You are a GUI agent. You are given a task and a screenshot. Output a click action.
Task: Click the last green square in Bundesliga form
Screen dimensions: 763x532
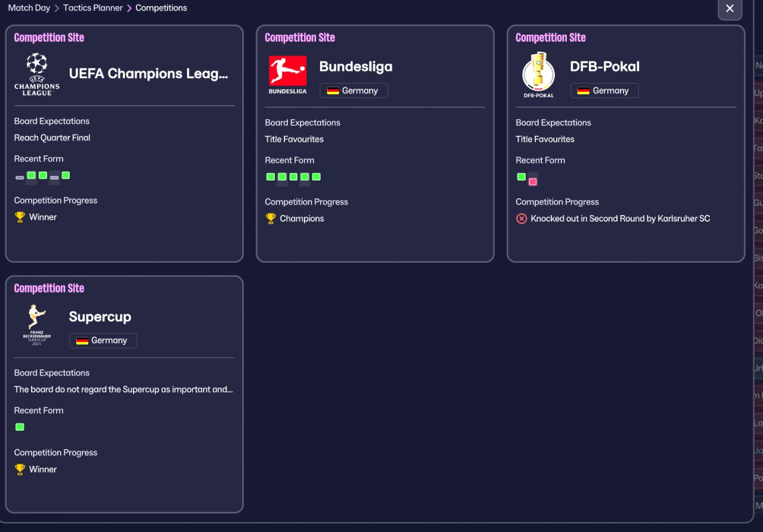coord(316,177)
